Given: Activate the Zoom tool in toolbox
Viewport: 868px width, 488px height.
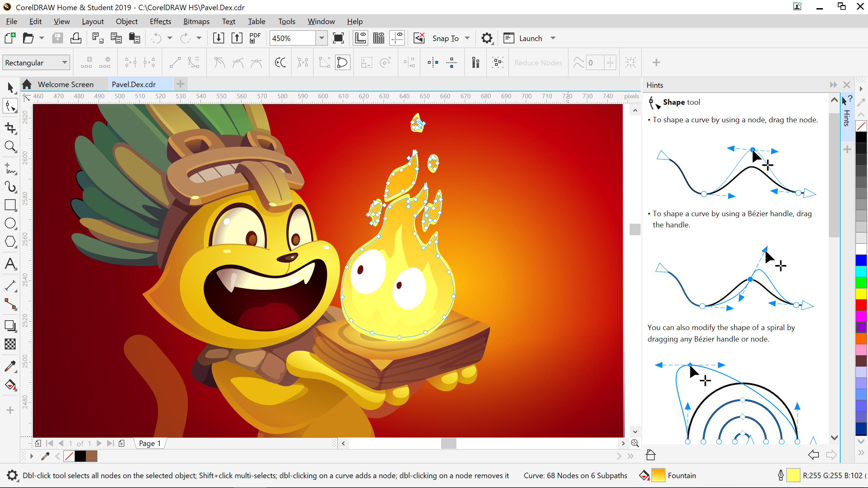Looking at the screenshot, I should 10,146.
